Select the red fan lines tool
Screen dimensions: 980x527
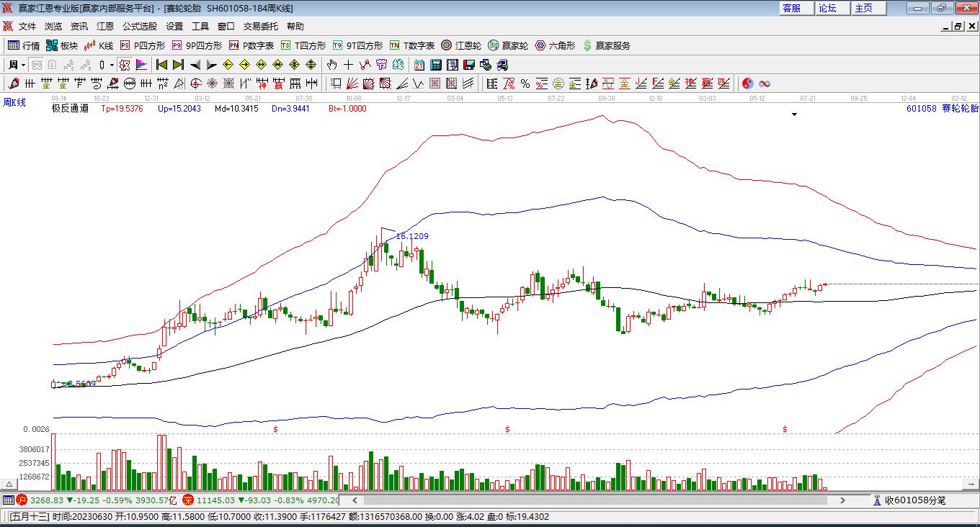click(352, 84)
